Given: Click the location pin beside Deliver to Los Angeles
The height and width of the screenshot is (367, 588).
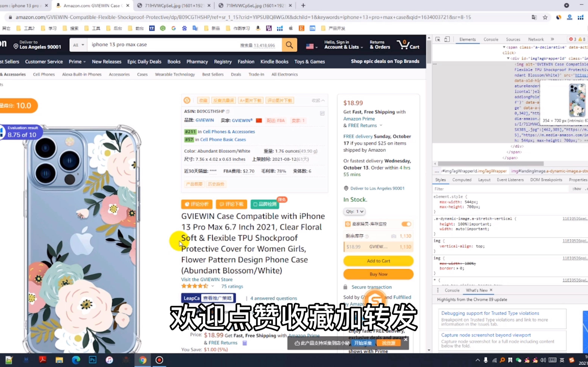Looking at the screenshot, I should (x=16, y=46).
